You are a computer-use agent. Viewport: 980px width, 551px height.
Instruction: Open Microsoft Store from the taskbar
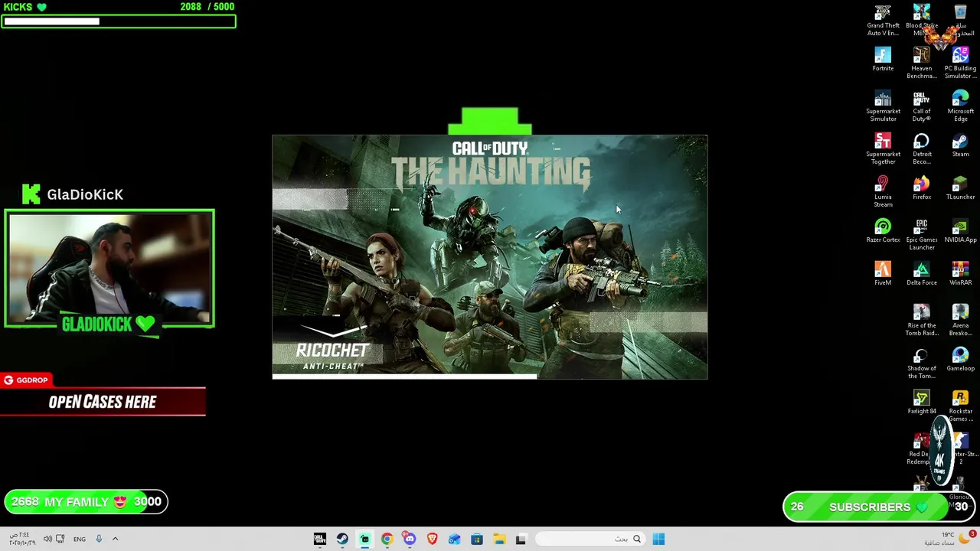point(476,539)
